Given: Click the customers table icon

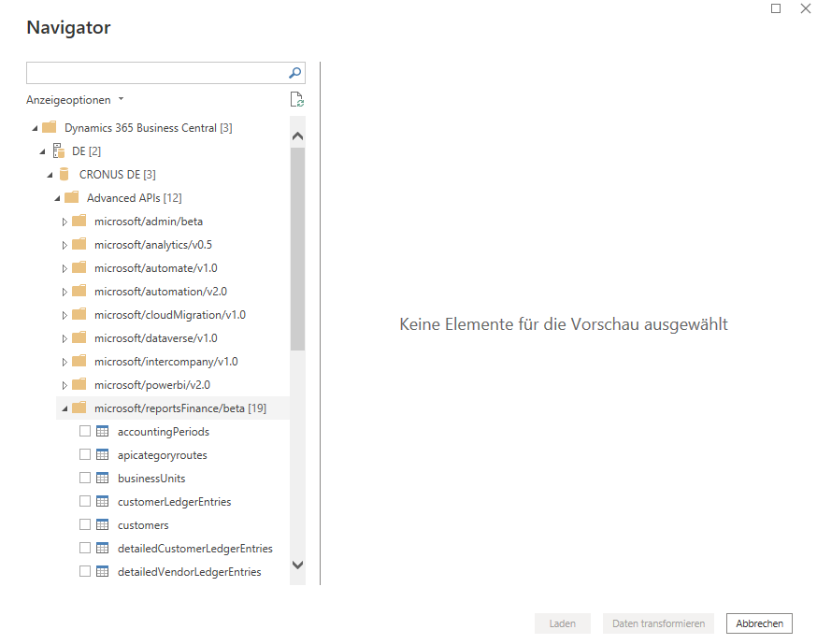Looking at the screenshot, I should pos(103,524).
